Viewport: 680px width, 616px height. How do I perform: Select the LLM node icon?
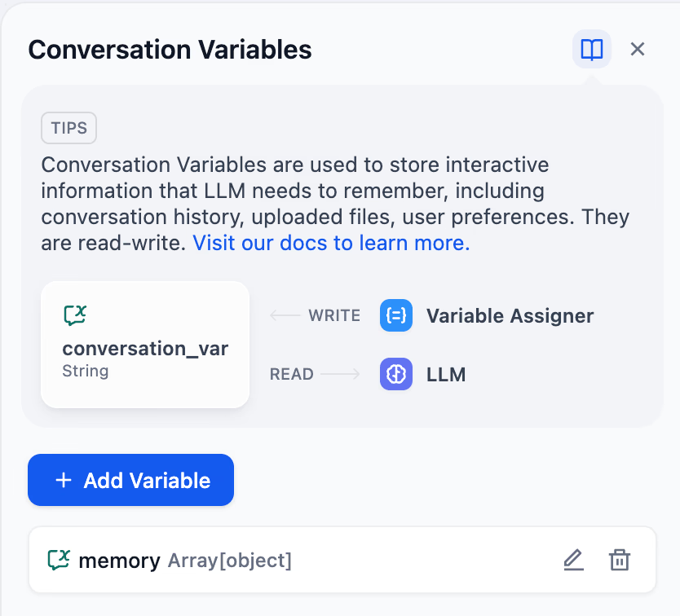tap(396, 375)
